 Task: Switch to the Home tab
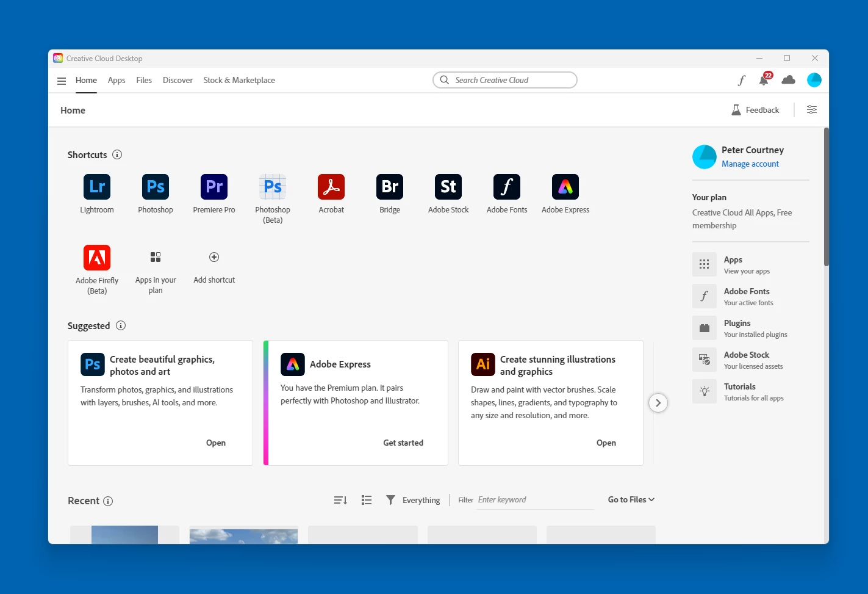[x=86, y=80]
